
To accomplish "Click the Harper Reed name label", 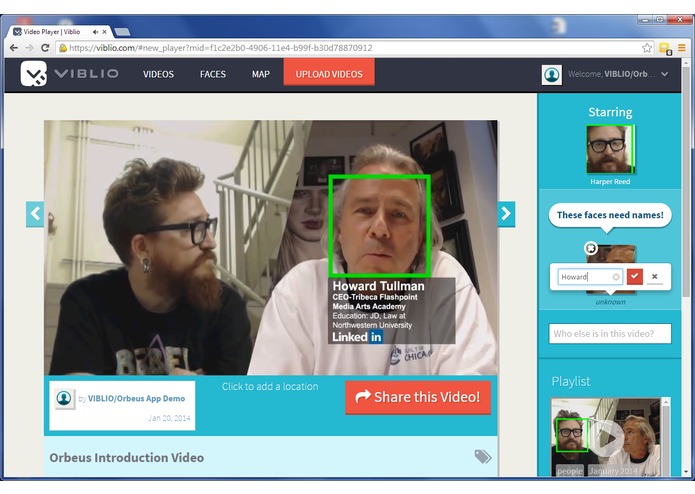I will coord(610,182).
